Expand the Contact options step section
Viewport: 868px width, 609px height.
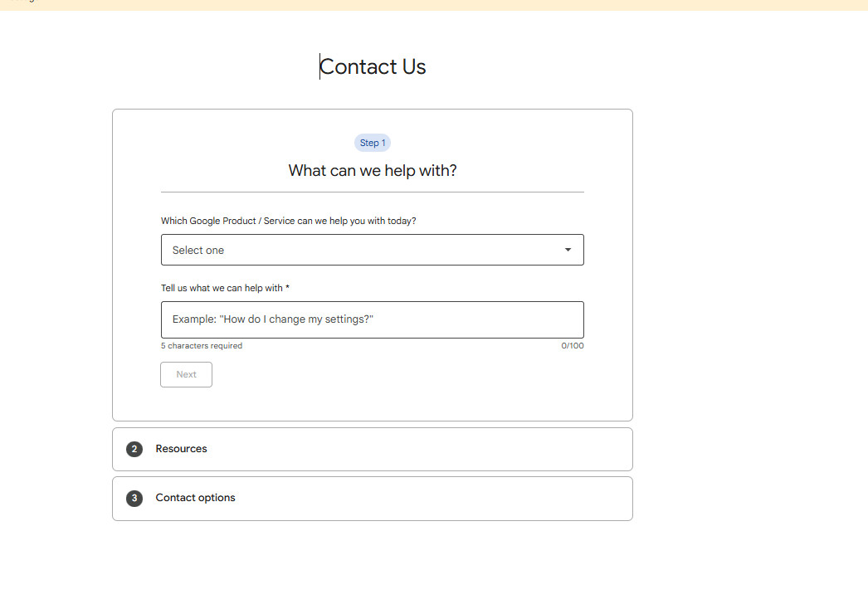pyautogui.click(x=372, y=499)
